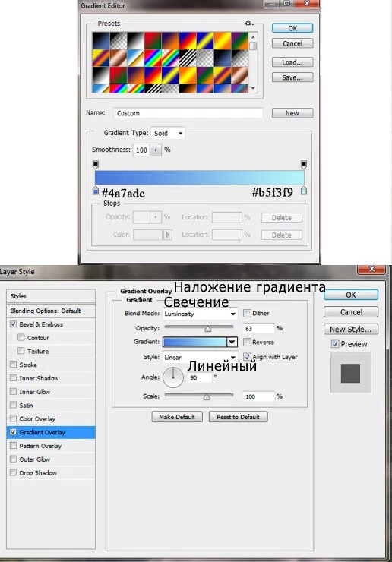This screenshot has height=562, width=392.
Task: Open the presets gear menu
Action: pyautogui.click(x=248, y=24)
